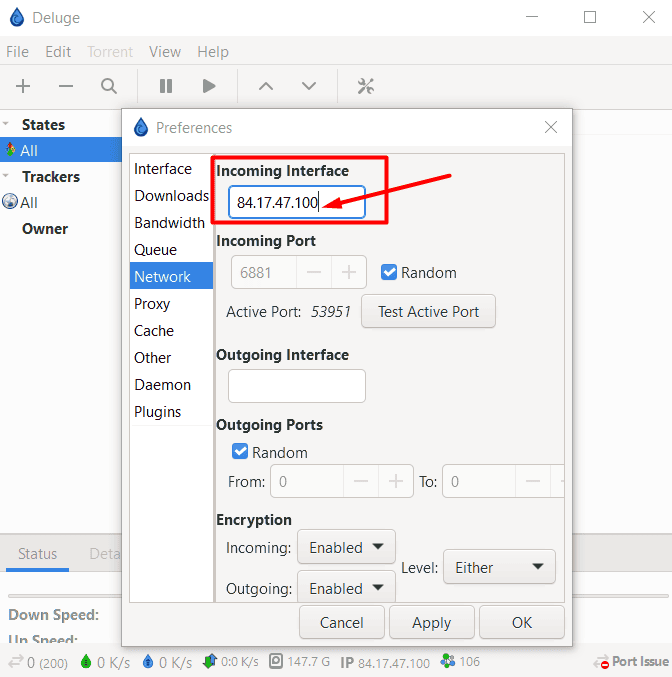Open preferences via the tools icon
Screen dimensions: 672x677
[x=365, y=86]
